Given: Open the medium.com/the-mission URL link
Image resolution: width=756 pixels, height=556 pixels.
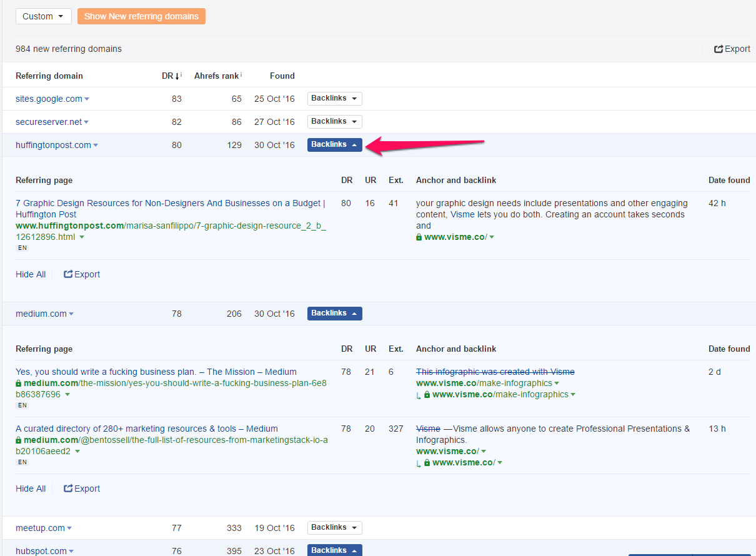Looking at the screenshot, I should click(x=171, y=389).
